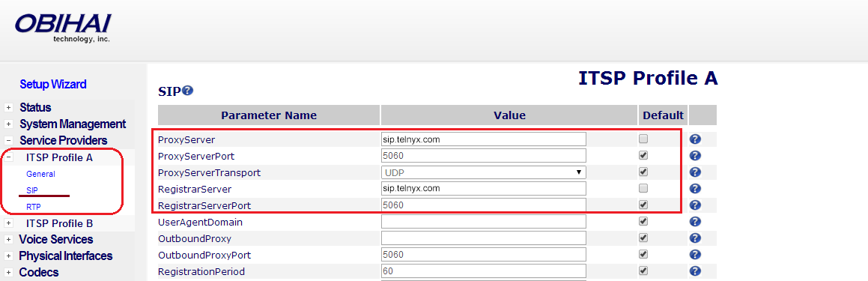The image size is (868, 281).
Task: Click the UserAgentDomain parameter label
Action: [x=201, y=223]
